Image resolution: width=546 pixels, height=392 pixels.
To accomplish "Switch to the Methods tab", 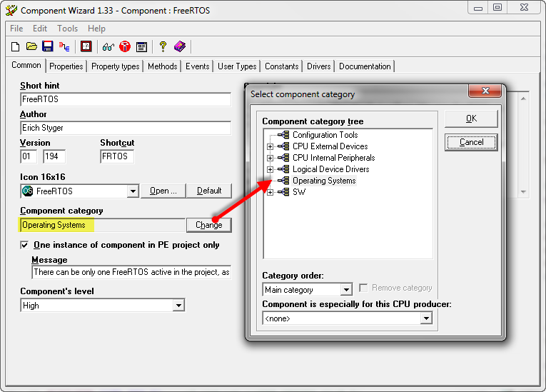I will [x=162, y=66].
